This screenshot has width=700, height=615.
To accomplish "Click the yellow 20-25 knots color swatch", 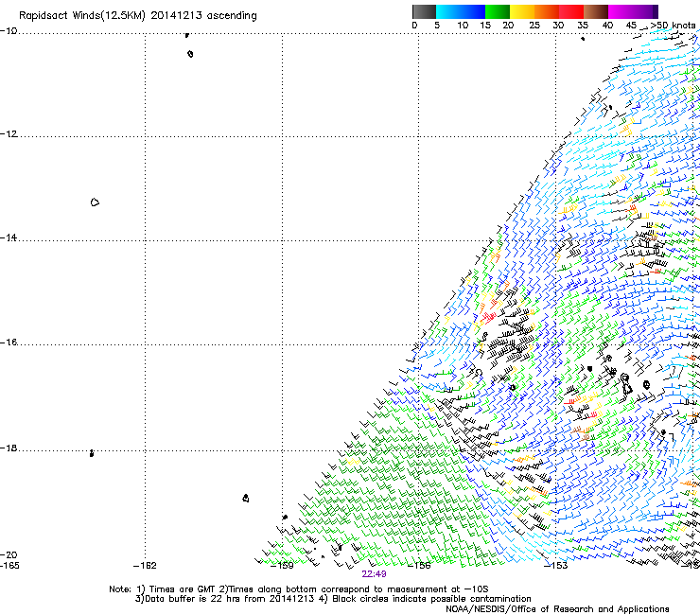I will coord(522,11).
